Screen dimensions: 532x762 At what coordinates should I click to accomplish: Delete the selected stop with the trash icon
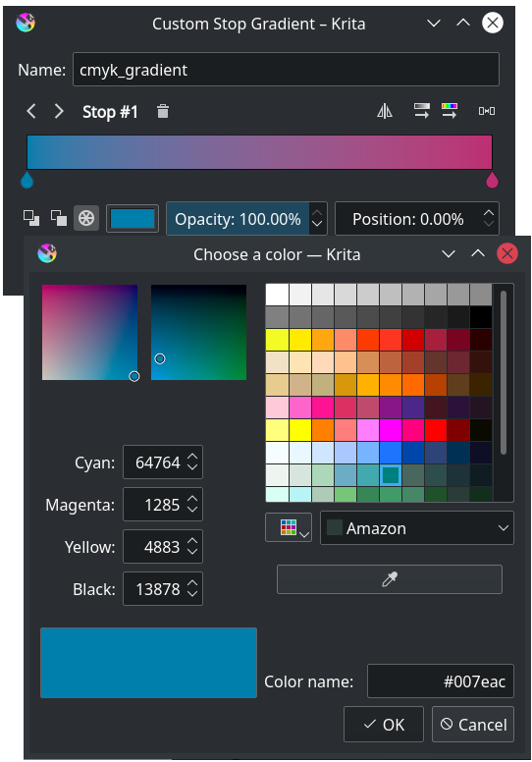(163, 111)
